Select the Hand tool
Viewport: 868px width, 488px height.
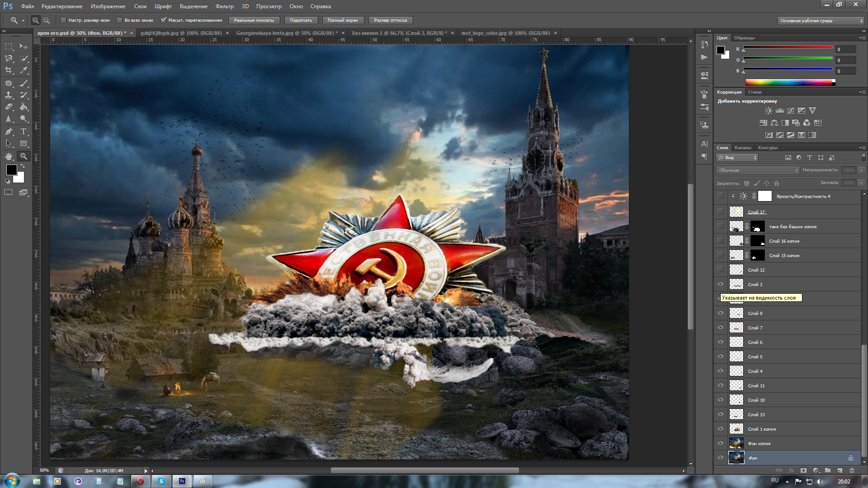pos(9,156)
